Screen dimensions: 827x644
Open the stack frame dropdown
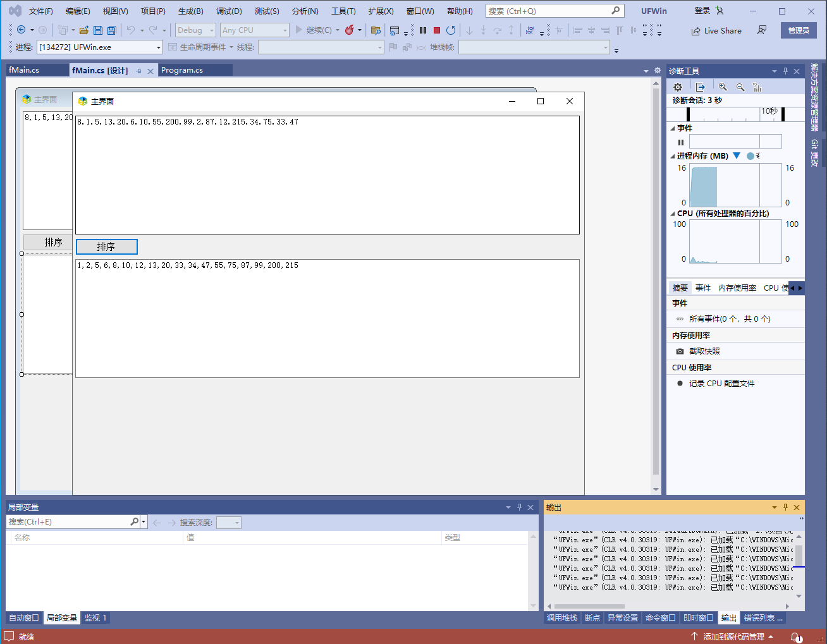point(534,47)
